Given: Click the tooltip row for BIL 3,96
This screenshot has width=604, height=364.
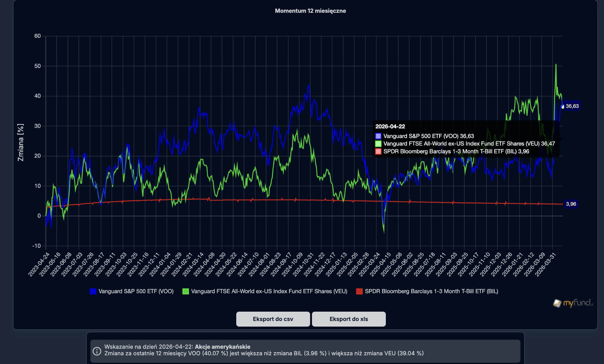Looking at the screenshot, I should [x=452, y=151].
